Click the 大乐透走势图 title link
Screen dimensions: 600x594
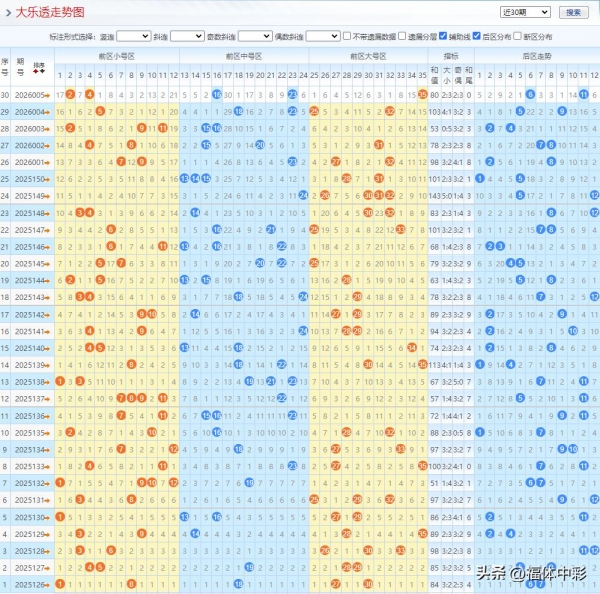pyautogui.click(x=50, y=12)
